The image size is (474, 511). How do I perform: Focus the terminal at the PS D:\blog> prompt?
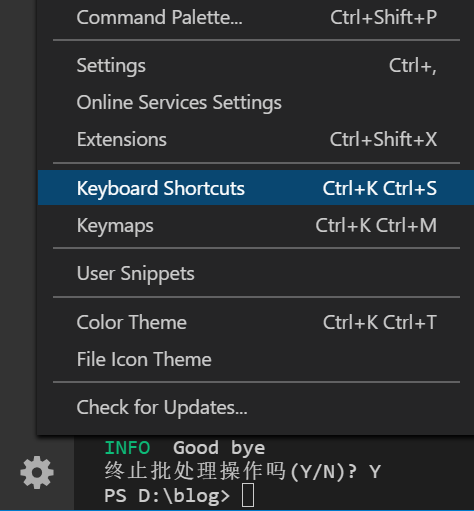click(x=179, y=495)
